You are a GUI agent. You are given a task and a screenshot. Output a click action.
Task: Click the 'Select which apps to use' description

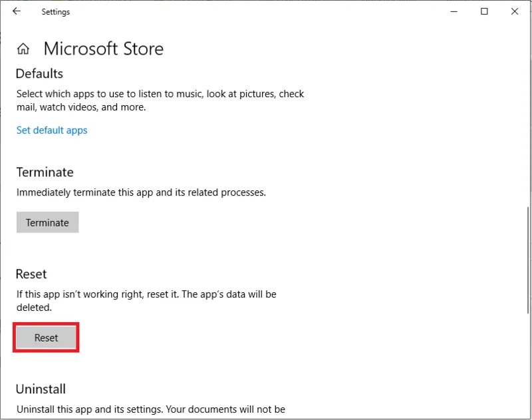click(x=160, y=101)
